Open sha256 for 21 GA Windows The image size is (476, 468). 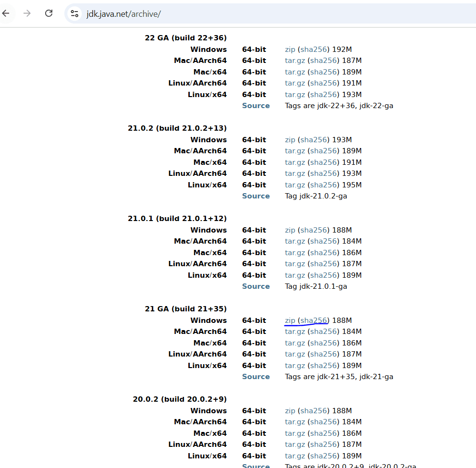point(314,320)
